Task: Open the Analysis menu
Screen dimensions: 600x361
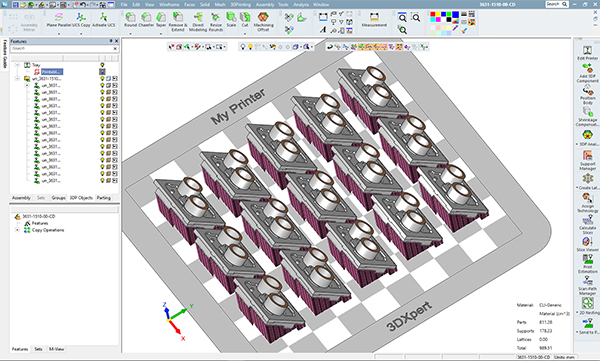Action: pyautogui.click(x=301, y=5)
